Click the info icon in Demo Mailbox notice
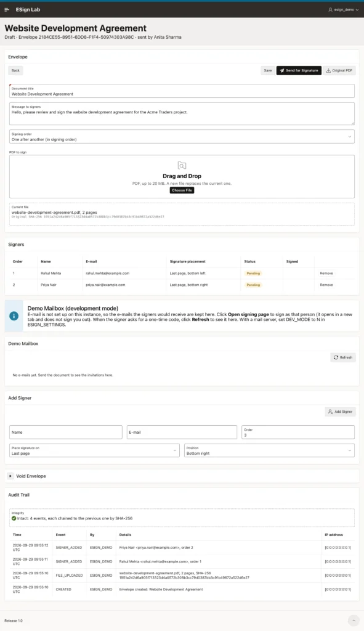The height and width of the screenshot is (631, 364). pos(14,316)
